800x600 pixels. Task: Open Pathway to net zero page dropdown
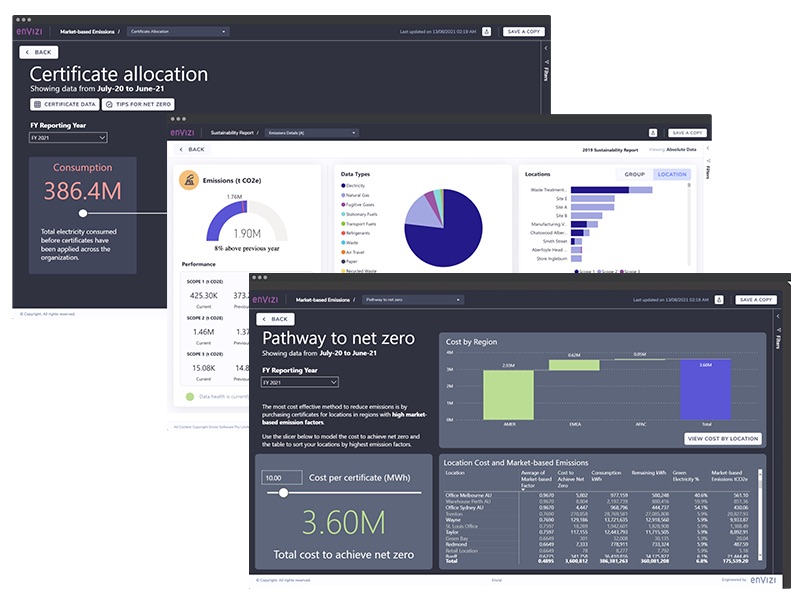(x=413, y=300)
